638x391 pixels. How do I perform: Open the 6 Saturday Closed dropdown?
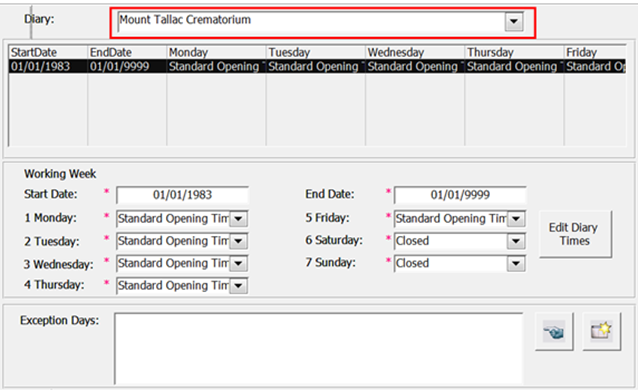(x=516, y=241)
